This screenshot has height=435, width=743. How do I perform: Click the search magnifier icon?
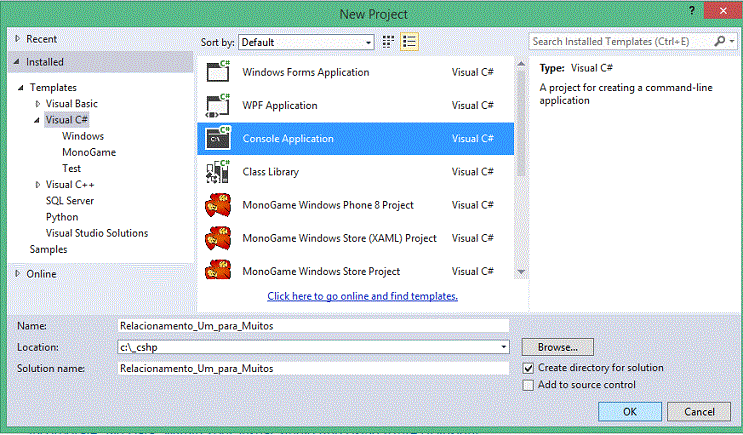tap(719, 41)
